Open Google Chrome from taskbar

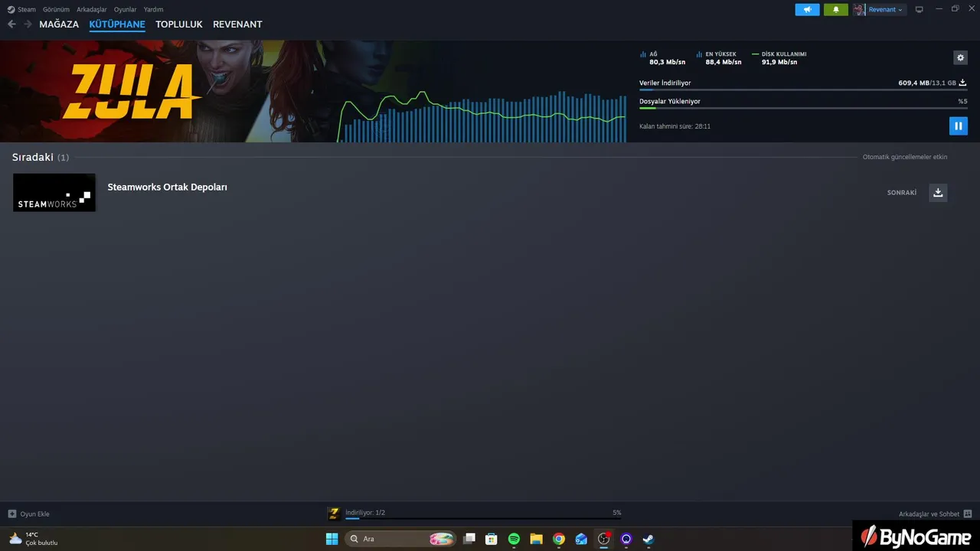click(559, 539)
